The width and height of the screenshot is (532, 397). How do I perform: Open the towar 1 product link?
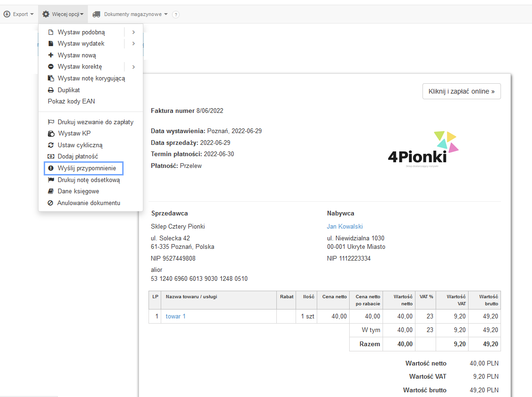tap(175, 316)
